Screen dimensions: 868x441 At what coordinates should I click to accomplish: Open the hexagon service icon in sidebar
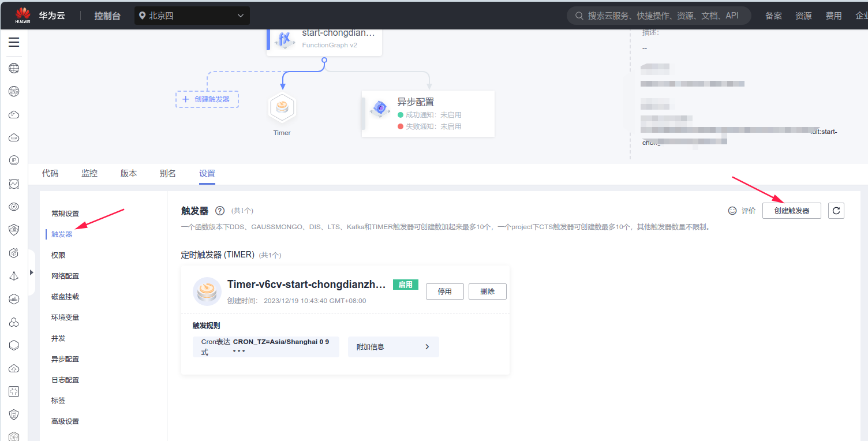pos(14,345)
